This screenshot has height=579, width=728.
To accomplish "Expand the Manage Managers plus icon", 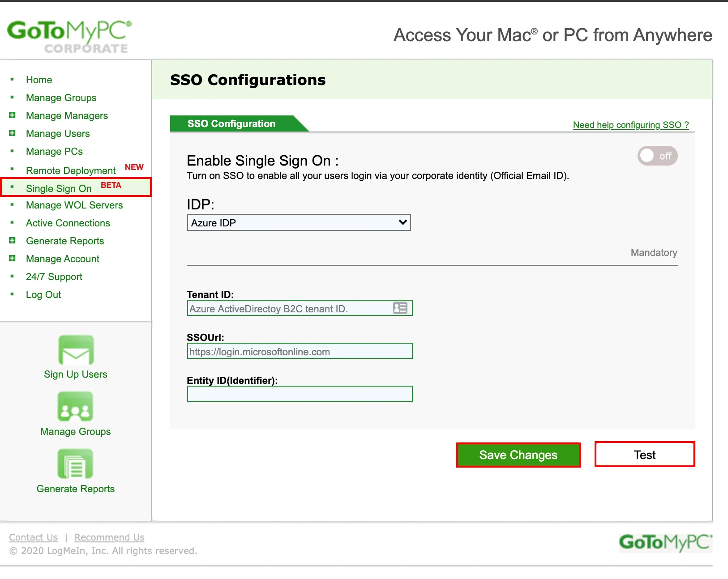I will (x=12, y=115).
